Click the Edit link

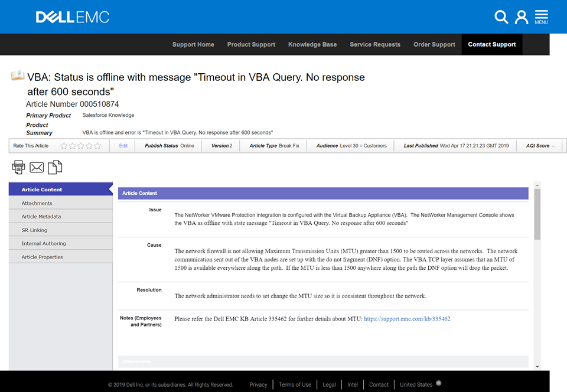point(123,146)
